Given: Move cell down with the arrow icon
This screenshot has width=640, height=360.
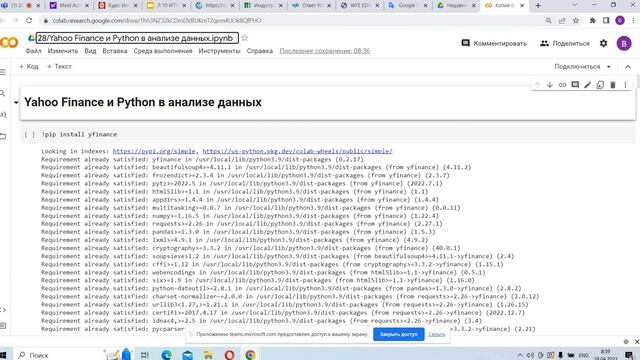Looking at the screenshot, I should (x=550, y=85).
